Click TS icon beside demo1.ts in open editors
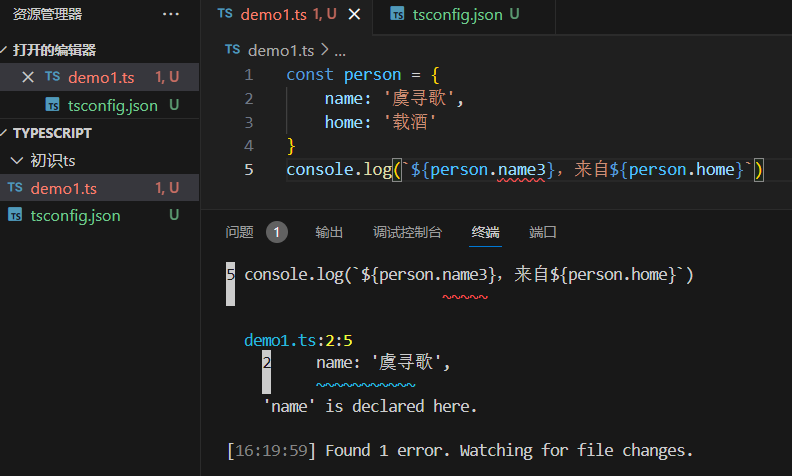This screenshot has width=792, height=476. pos(53,76)
